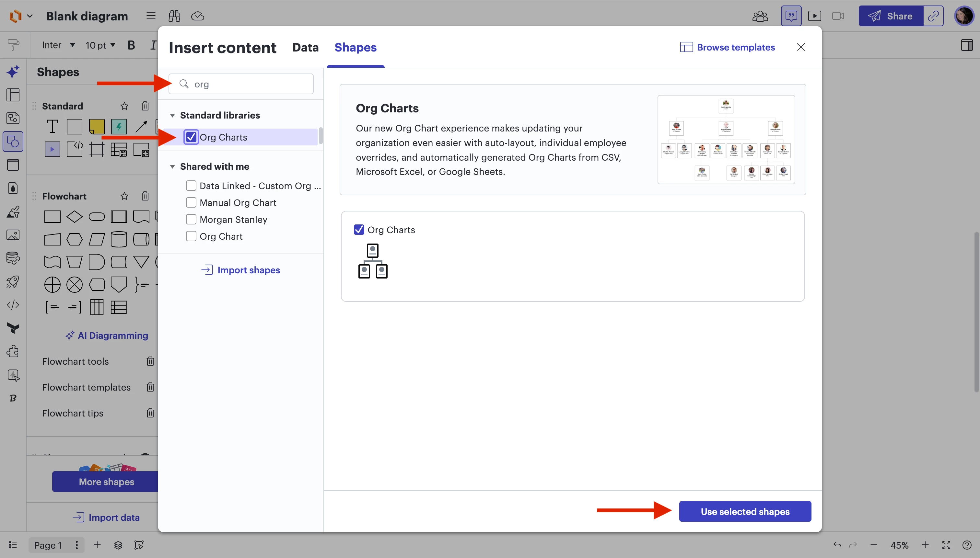Collapse the Standard libraries section

(x=172, y=115)
